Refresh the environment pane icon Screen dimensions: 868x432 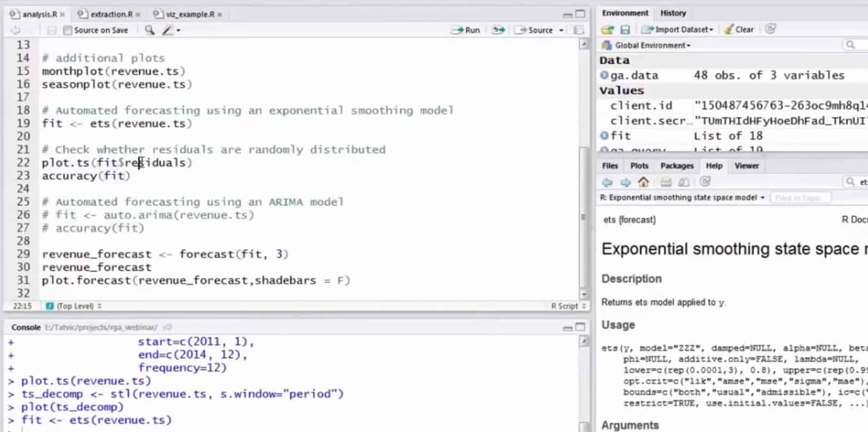tap(770, 29)
